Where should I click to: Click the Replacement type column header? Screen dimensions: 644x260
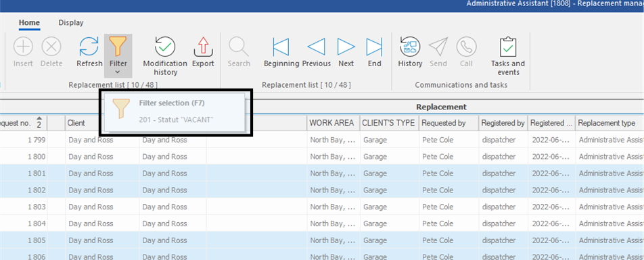[609, 123]
